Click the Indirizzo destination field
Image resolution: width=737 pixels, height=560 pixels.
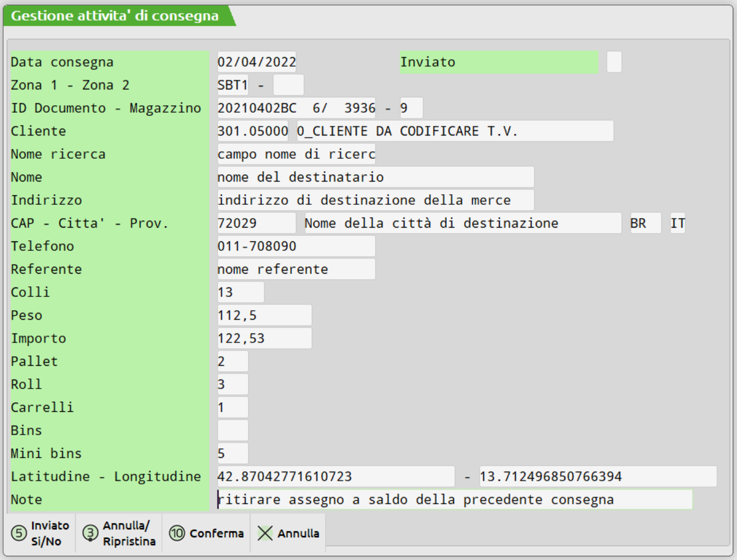pyautogui.click(x=375, y=200)
